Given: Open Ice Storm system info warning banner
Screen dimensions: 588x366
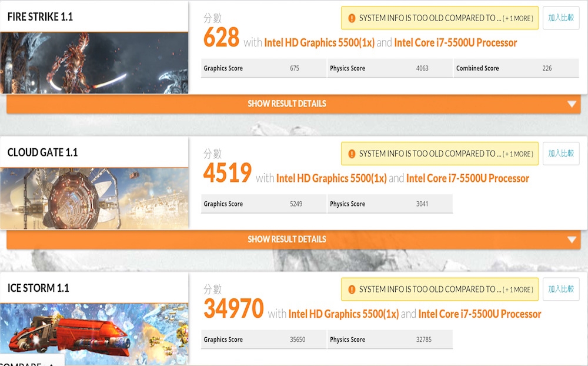Looking at the screenshot, I should [440, 290].
